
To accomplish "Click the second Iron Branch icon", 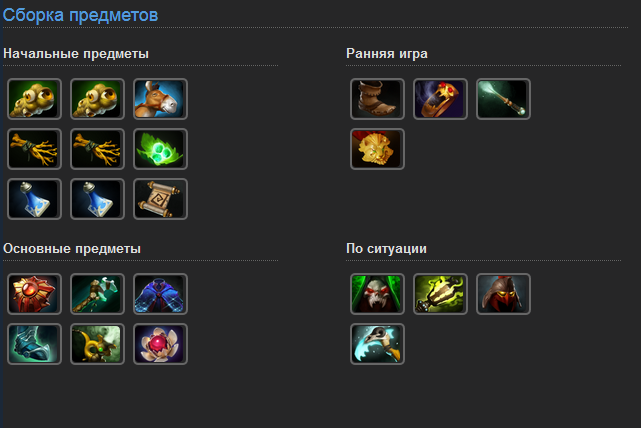I will click(x=97, y=149).
